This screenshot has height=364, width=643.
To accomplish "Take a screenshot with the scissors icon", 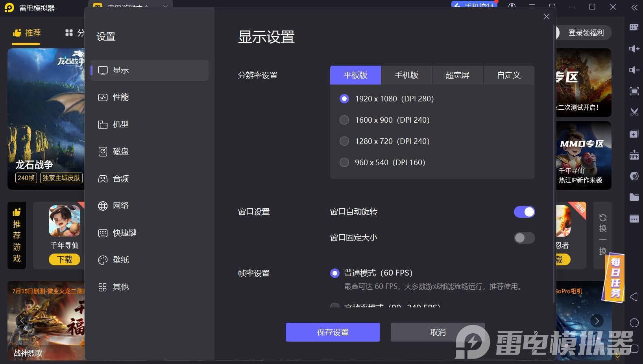I will pos(634,112).
